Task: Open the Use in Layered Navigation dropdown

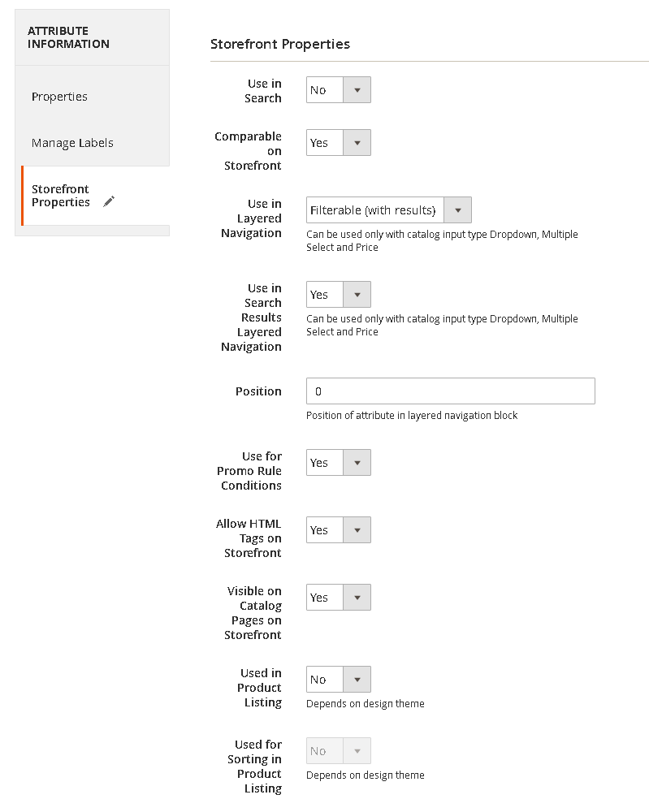Action: tap(388, 209)
